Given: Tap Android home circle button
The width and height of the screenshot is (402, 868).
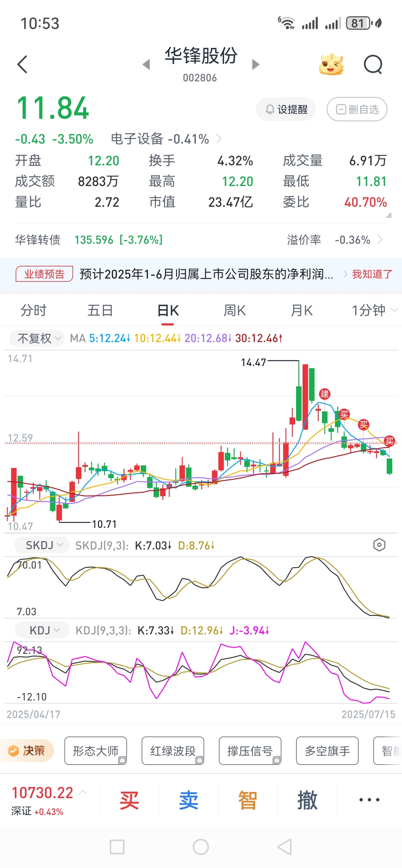Looking at the screenshot, I should coord(201,847).
